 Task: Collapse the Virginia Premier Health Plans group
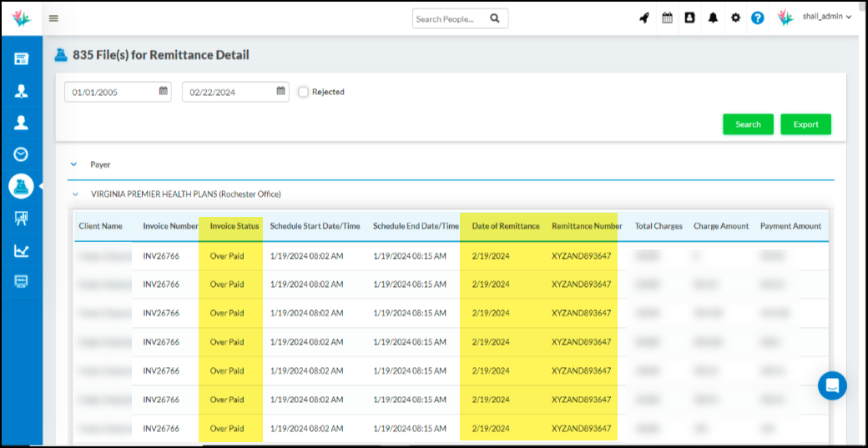click(74, 194)
